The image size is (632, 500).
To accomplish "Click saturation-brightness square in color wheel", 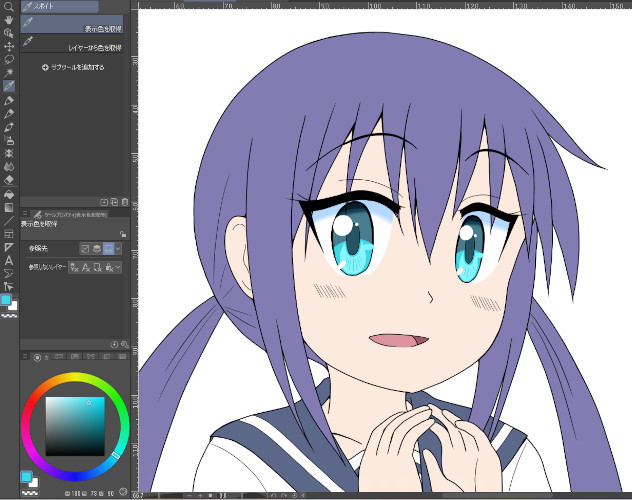I will pos(75,426).
